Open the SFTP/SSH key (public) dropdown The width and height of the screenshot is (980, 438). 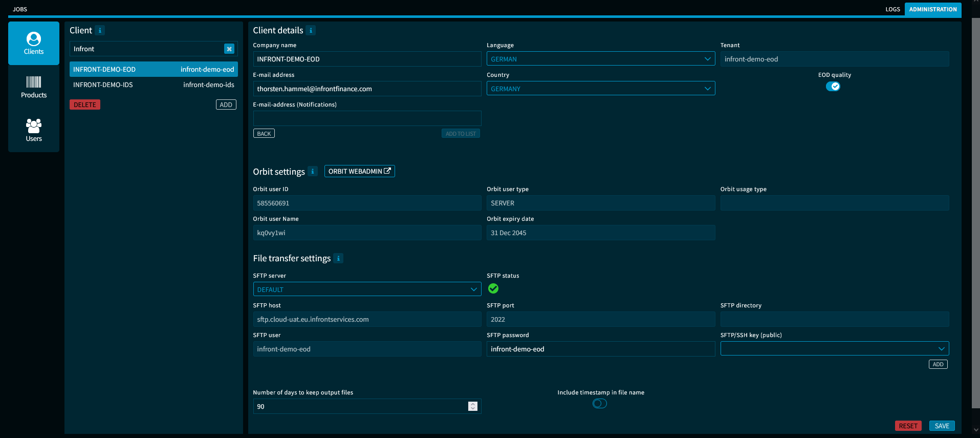tap(835, 349)
